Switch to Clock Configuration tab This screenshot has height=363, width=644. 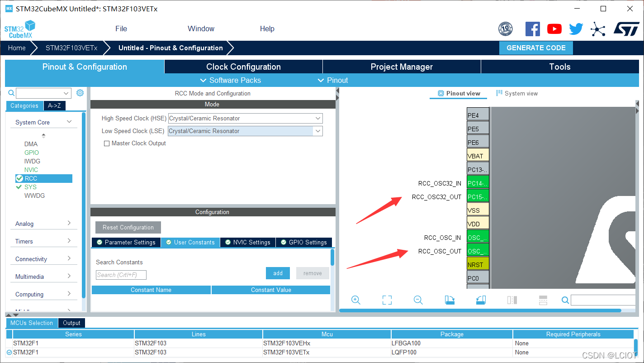(x=243, y=67)
